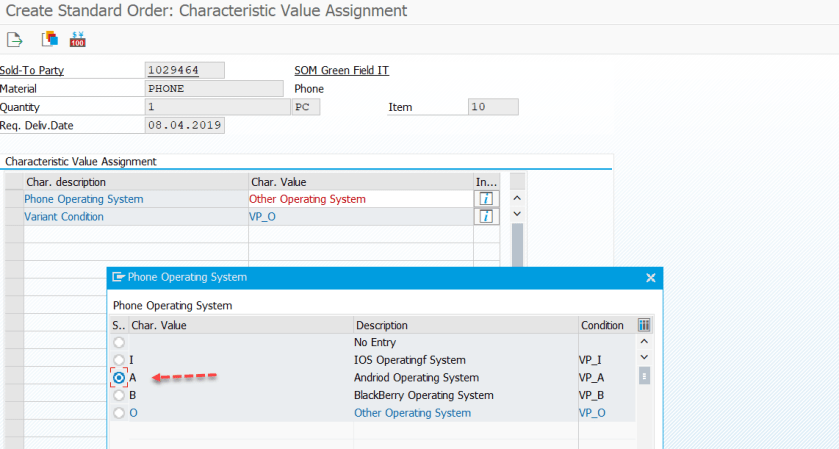Image resolution: width=839 pixels, height=449 pixels.
Task: Close the Phone Operating System popup
Action: 650,277
